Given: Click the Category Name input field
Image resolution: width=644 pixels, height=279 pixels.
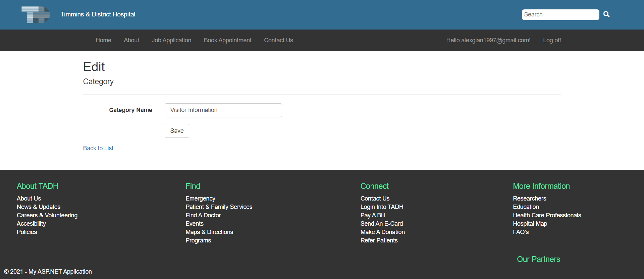Looking at the screenshot, I should coord(223,110).
